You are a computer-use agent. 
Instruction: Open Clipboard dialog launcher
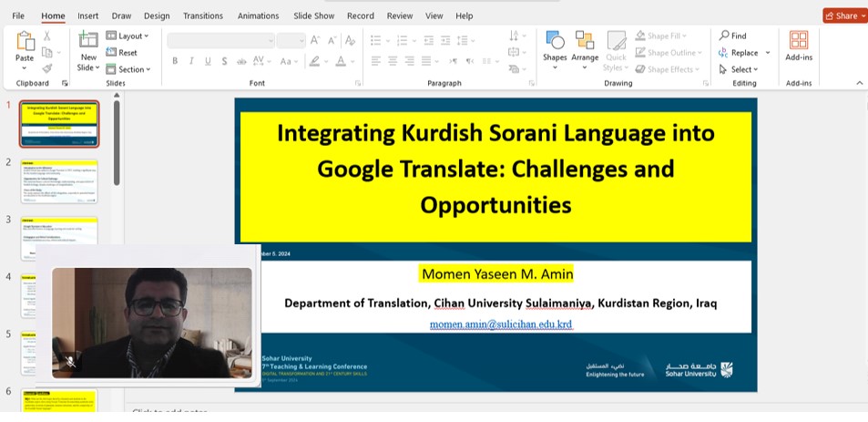coord(65,83)
